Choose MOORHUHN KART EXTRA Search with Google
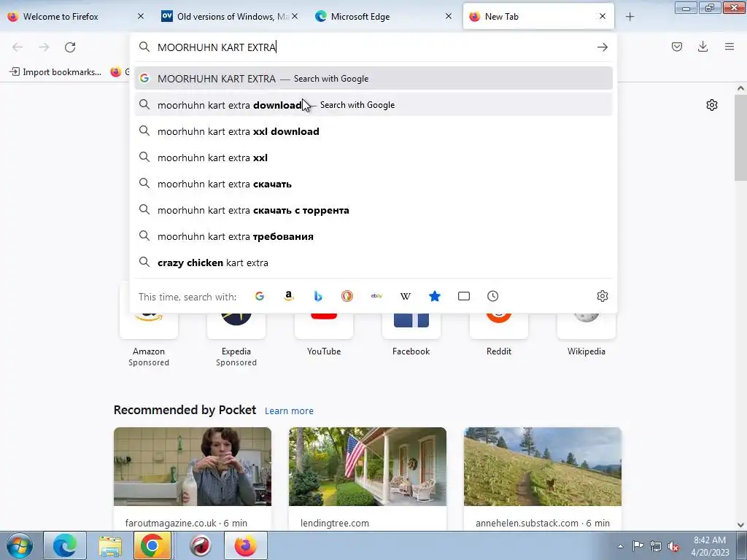The image size is (747, 560). 373,79
